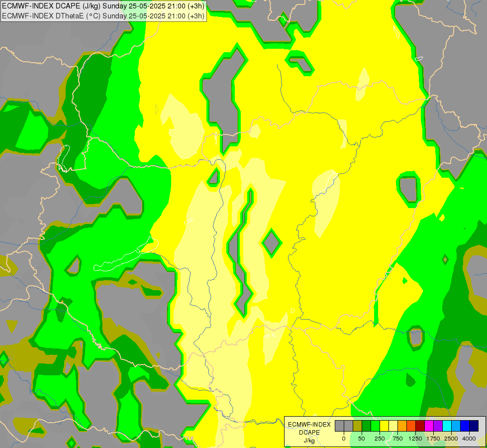This screenshot has width=487, height=448.
Task: Click the navy legend swatch
Action: pos(474,426)
